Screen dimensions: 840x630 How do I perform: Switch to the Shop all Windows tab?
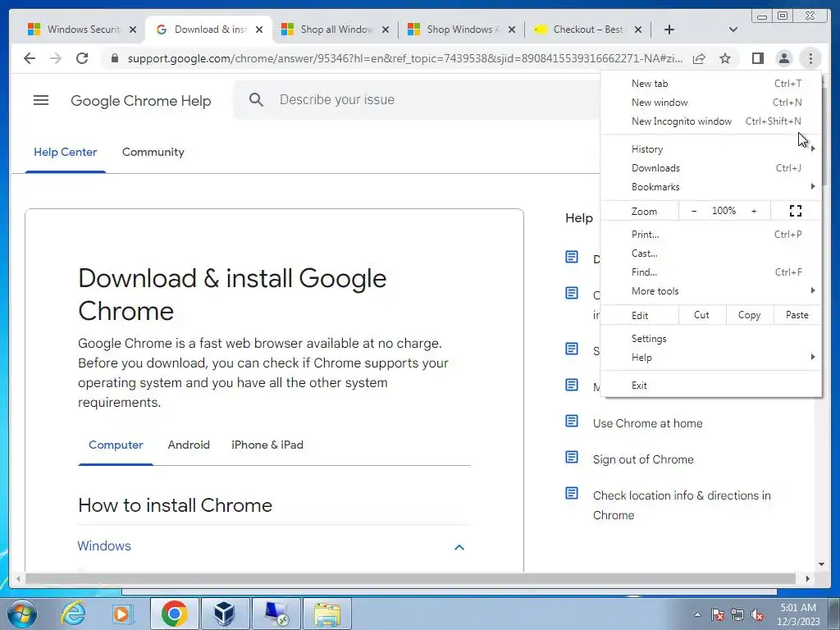click(x=336, y=30)
